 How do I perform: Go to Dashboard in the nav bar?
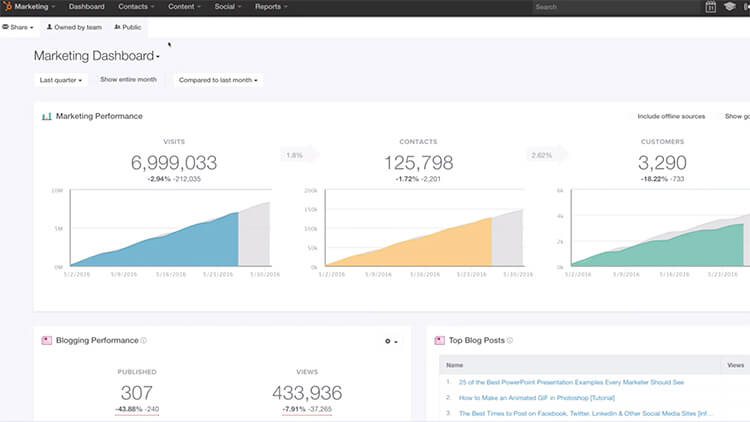point(87,7)
